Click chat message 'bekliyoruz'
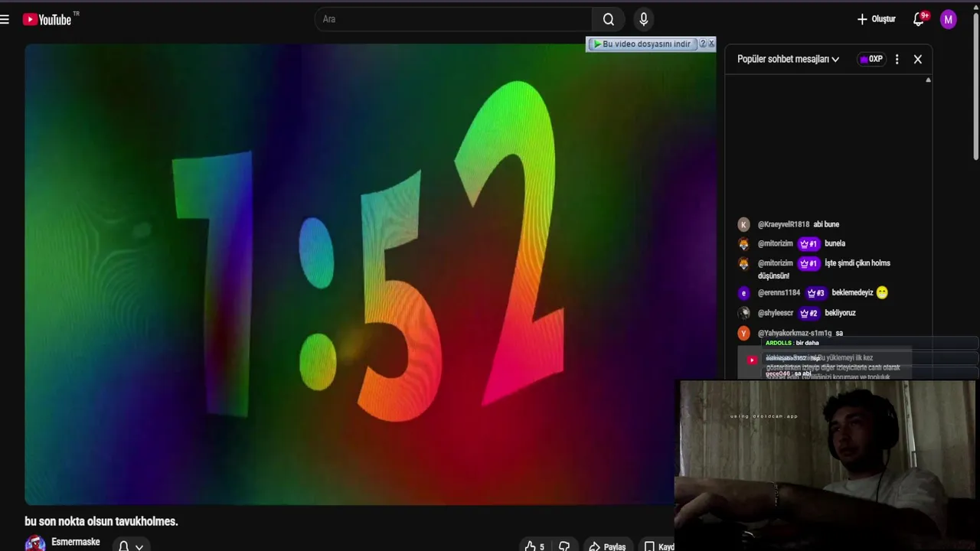The height and width of the screenshot is (551, 980). pos(840,313)
